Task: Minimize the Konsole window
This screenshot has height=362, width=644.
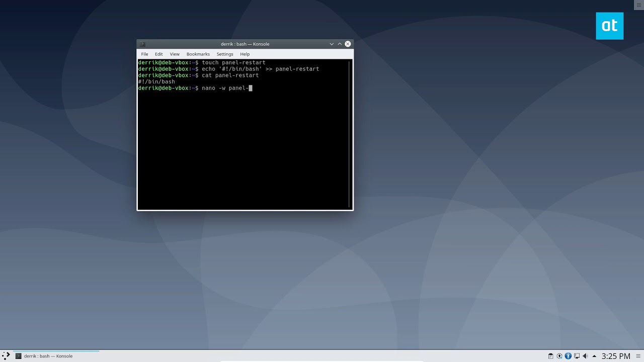Action: 332,44
